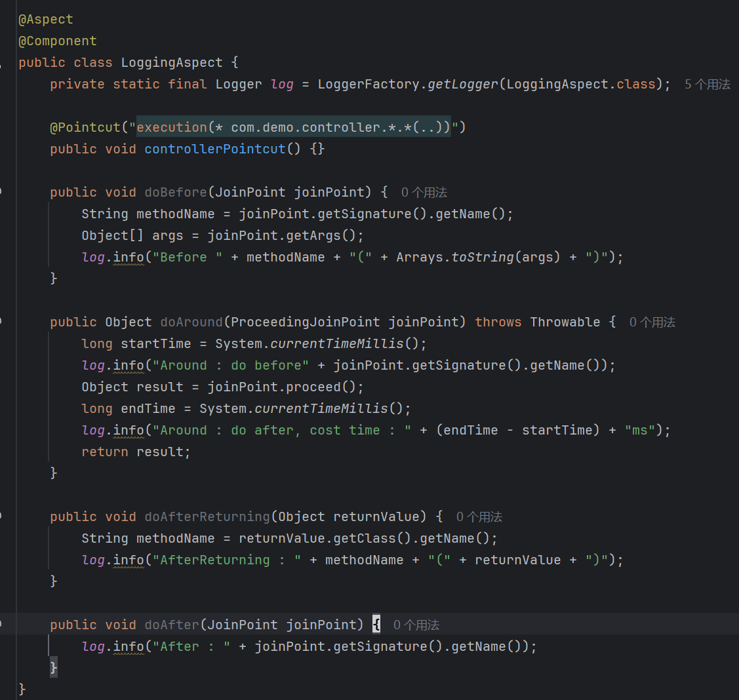Click the LoggingAspect class name in declaration
This screenshot has height=700, width=739.
click(172, 63)
